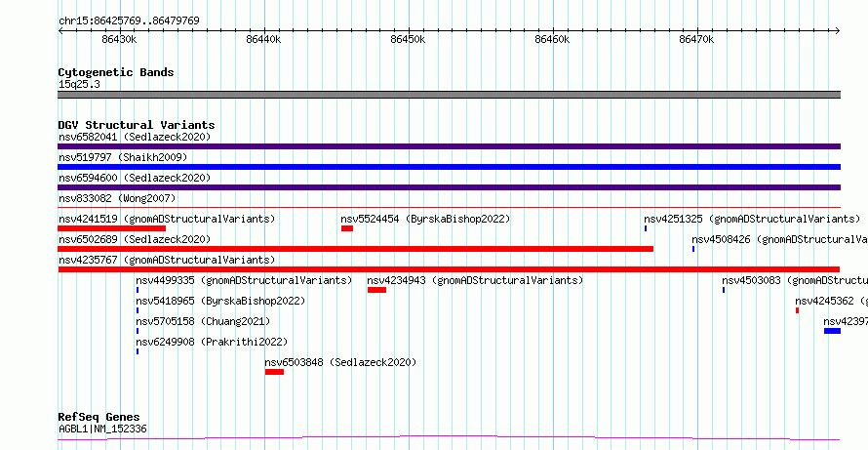This screenshot has width=868, height=450.
Task: Open the nsv4499335 variant label
Action: (x=244, y=280)
